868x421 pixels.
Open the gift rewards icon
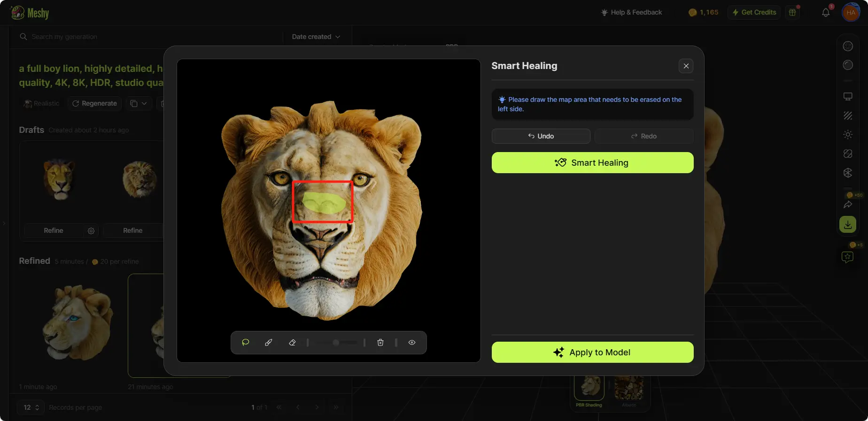[x=793, y=13]
